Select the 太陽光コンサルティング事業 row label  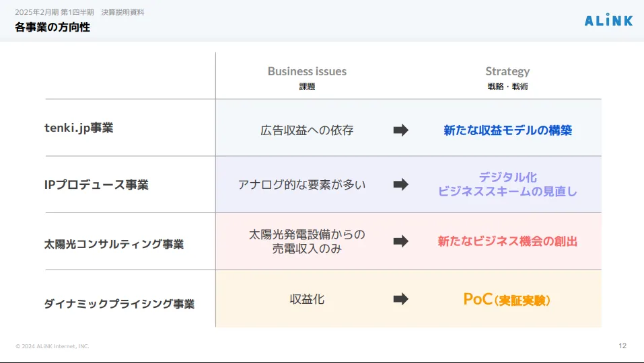coord(114,244)
